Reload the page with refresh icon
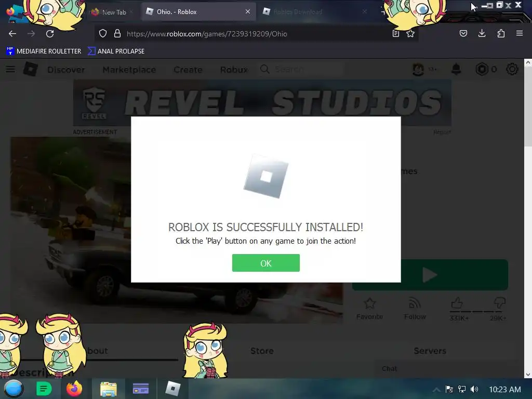532x399 pixels. 50,34
